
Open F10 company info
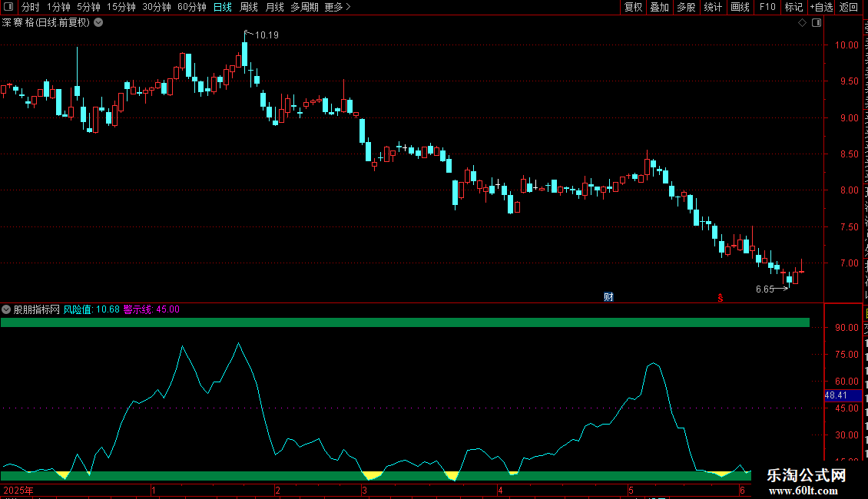[767, 7]
